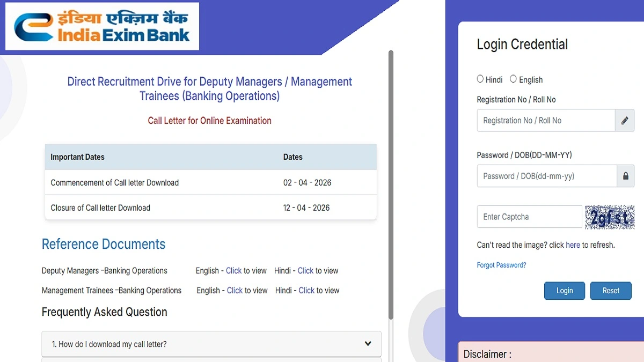644x362 pixels.
Task: Select the Hindi radio button
Action: 480,79
